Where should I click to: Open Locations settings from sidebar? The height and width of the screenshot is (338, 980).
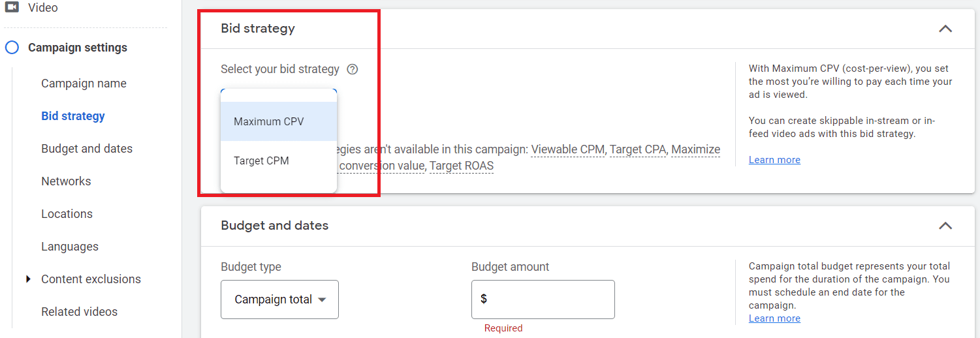point(67,214)
